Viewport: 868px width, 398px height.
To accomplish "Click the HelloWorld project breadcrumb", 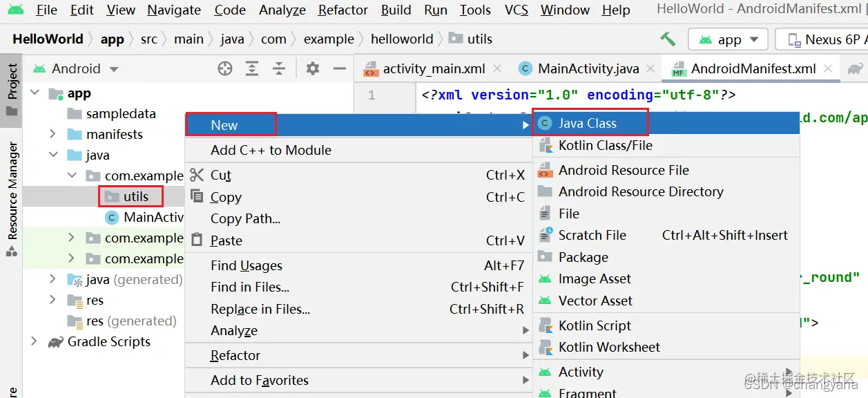I will tap(48, 39).
